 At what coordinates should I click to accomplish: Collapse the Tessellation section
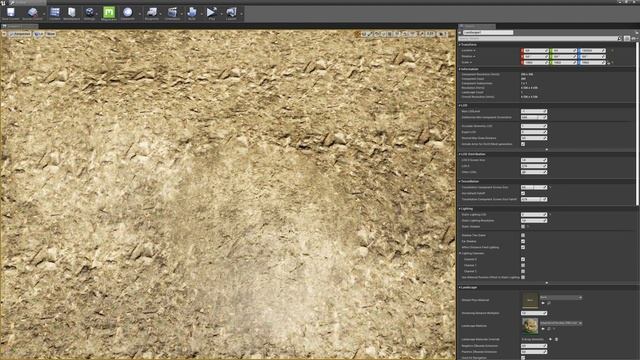pos(460,181)
